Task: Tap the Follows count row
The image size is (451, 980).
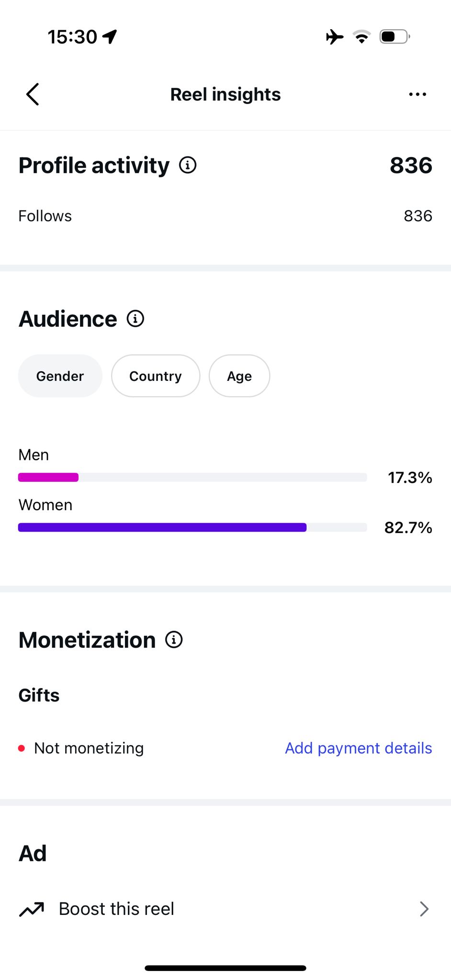Action: (x=225, y=216)
